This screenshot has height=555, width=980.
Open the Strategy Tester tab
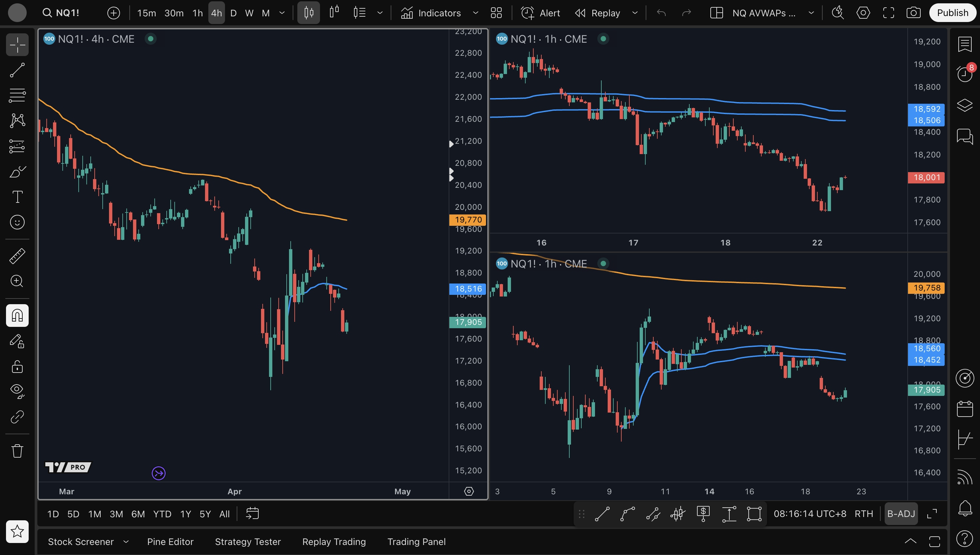(248, 542)
